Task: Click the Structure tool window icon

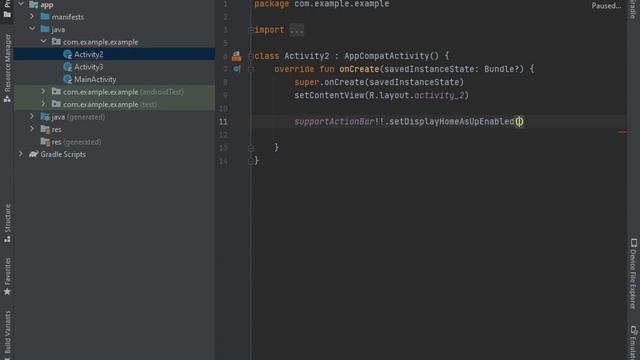Action: pos(7,239)
